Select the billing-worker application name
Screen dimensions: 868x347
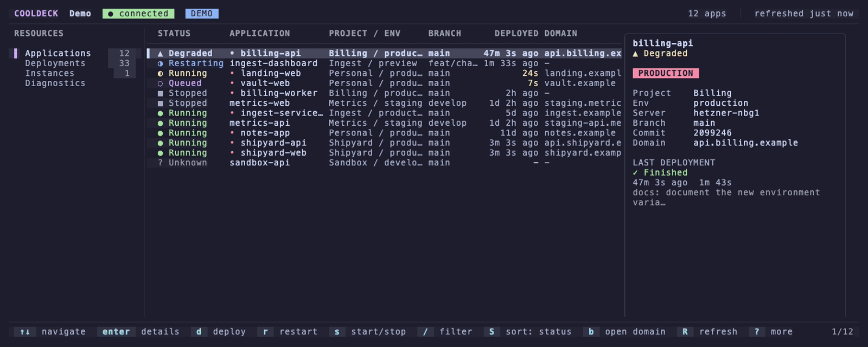(279, 93)
